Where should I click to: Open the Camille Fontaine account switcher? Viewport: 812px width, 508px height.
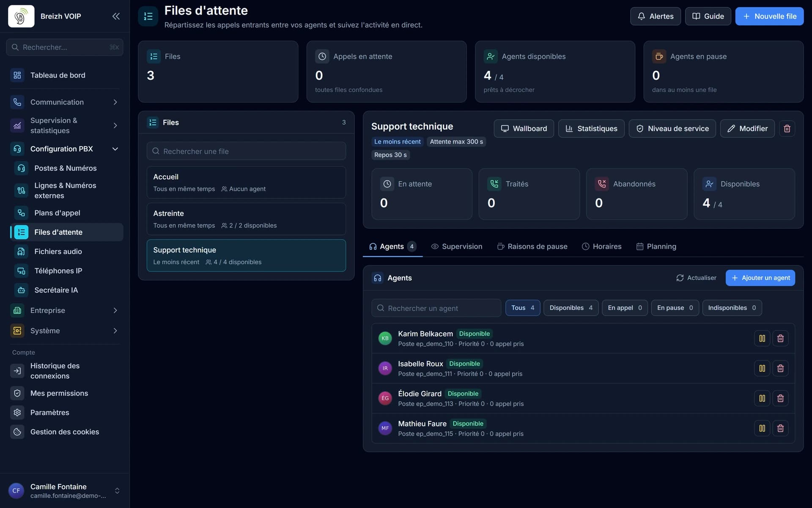[65, 491]
